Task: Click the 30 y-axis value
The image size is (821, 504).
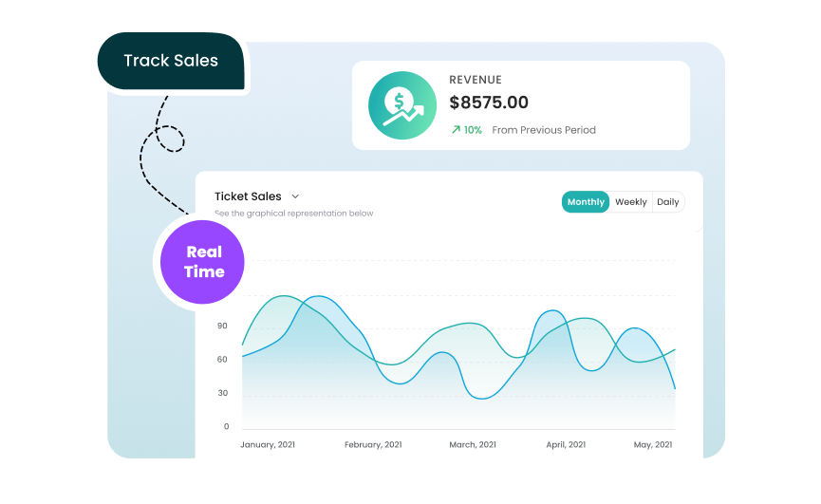Action: tap(222, 393)
